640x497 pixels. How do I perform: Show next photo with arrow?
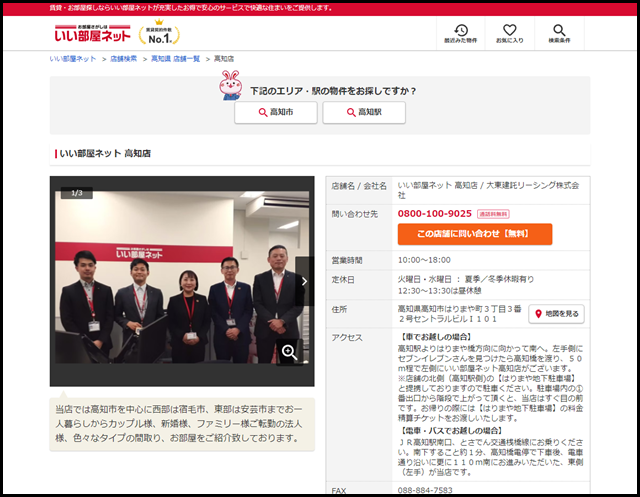click(x=304, y=282)
